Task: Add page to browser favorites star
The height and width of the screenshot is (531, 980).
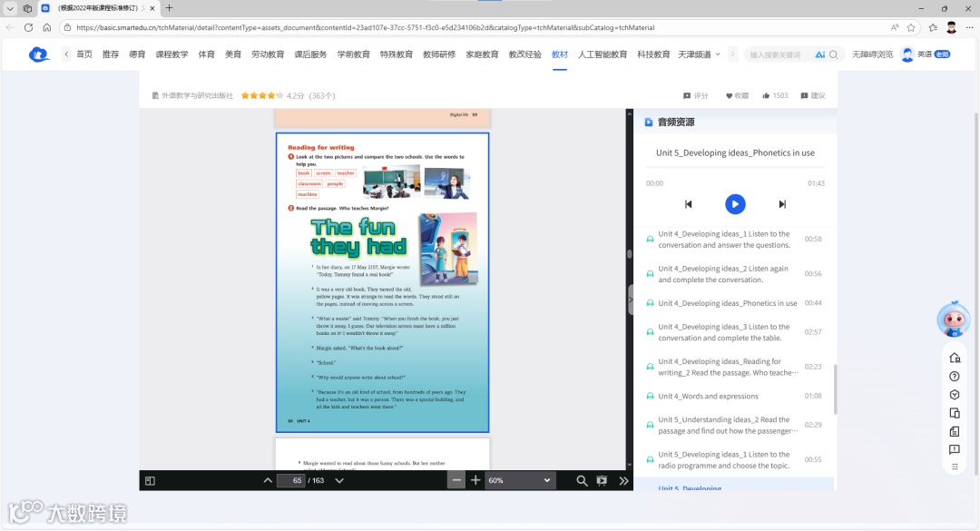Action: coord(911,27)
